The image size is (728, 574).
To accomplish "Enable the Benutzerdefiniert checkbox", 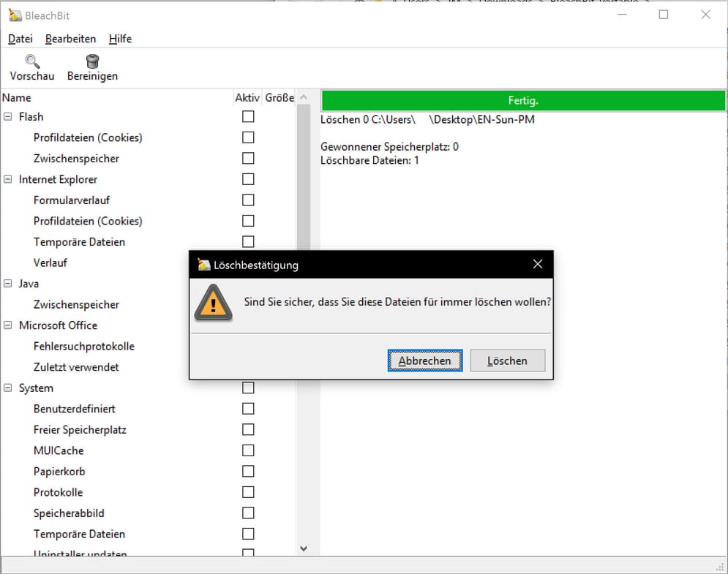I will [x=248, y=408].
